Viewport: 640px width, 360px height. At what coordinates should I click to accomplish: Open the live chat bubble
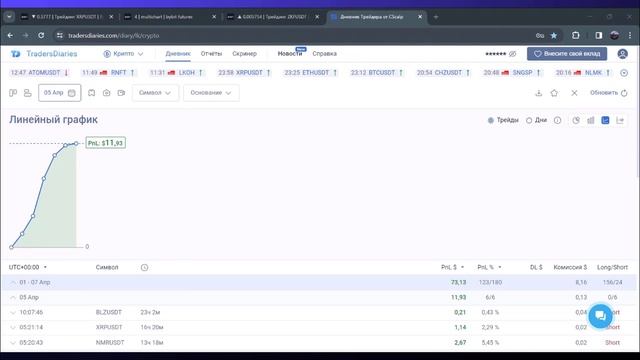[600, 316]
